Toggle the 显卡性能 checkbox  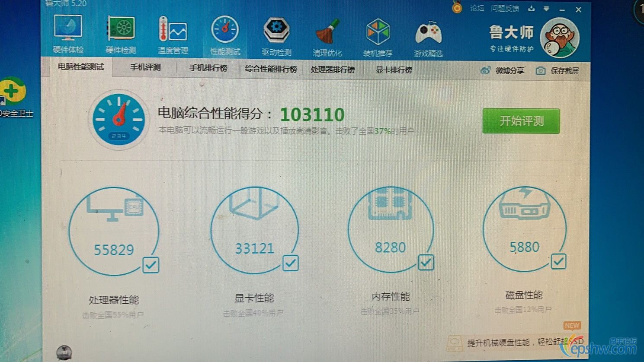(x=290, y=263)
